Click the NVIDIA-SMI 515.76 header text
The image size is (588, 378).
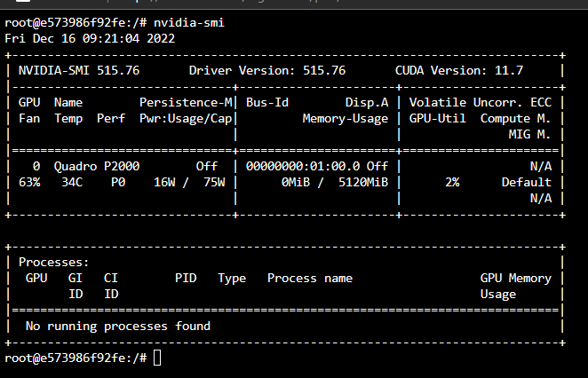point(79,70)
